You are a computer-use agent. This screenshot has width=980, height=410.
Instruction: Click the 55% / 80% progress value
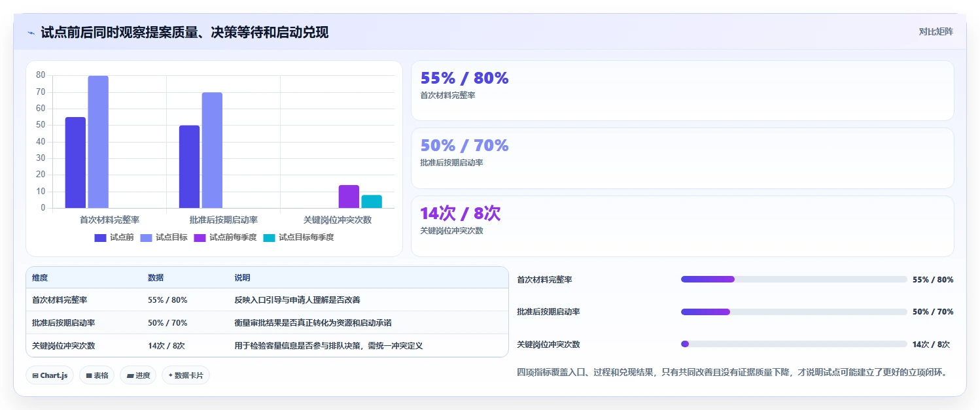(x=933, y=280)
